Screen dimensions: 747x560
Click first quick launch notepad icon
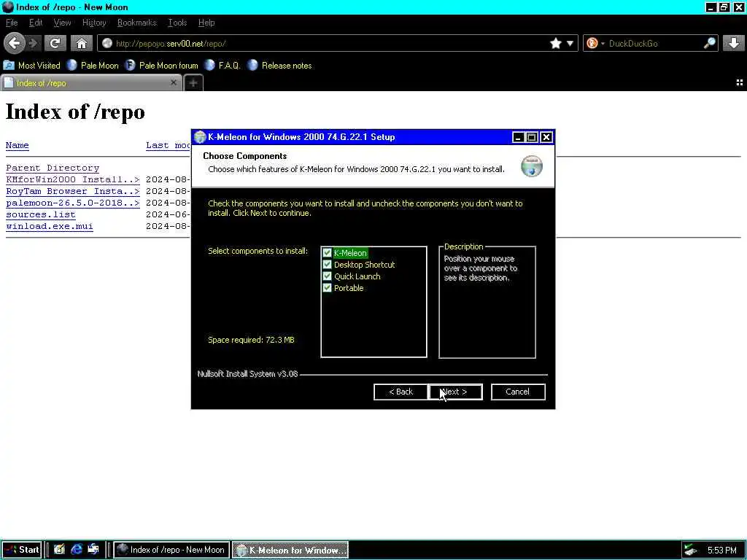pos(59,550)
